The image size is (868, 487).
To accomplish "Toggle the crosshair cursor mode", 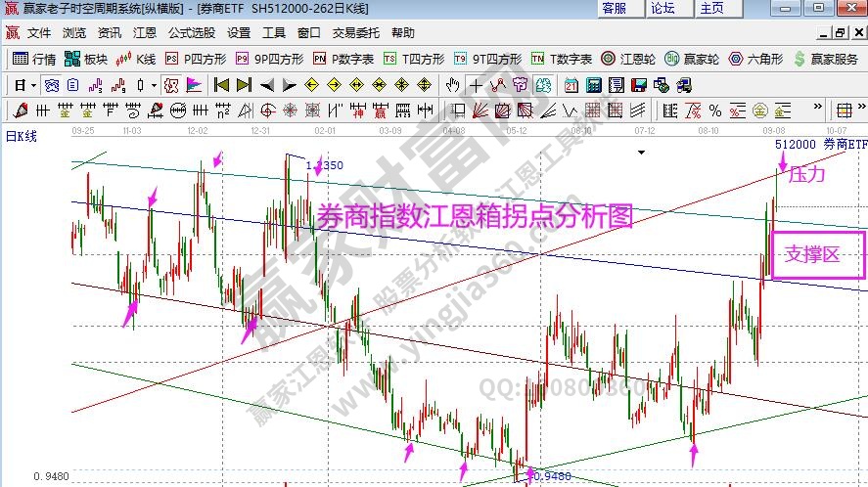I will 476,84.
